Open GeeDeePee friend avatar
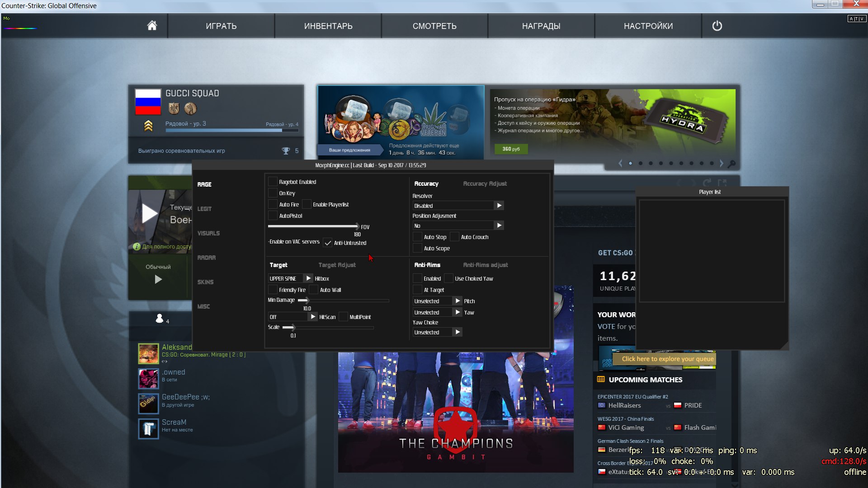 pos(148,403)
